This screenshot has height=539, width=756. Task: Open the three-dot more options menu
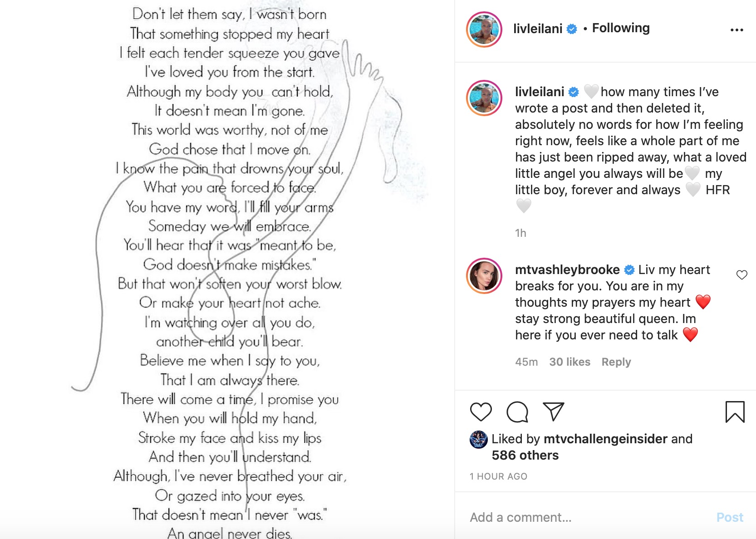(x=736, y=30)
